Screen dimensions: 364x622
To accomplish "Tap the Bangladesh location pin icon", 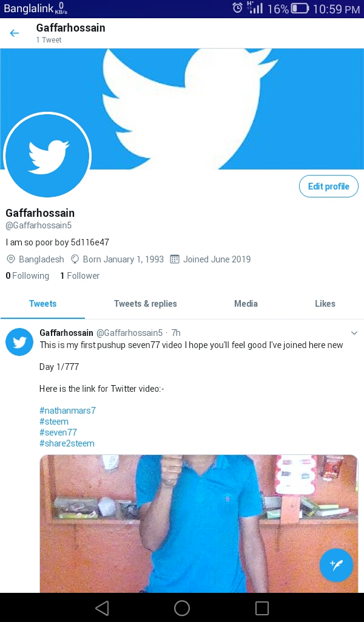I will 11,259.
